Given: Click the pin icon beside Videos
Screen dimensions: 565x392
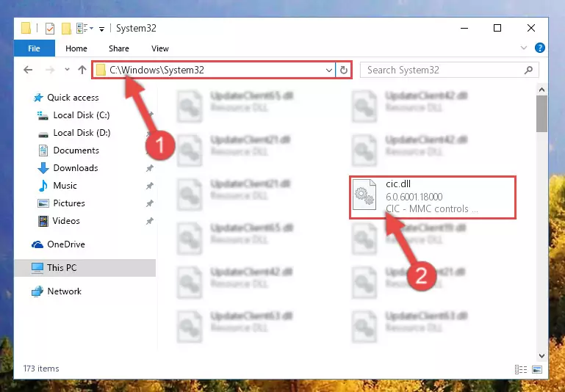Looking at the screenshot, I should pos(150,221).
